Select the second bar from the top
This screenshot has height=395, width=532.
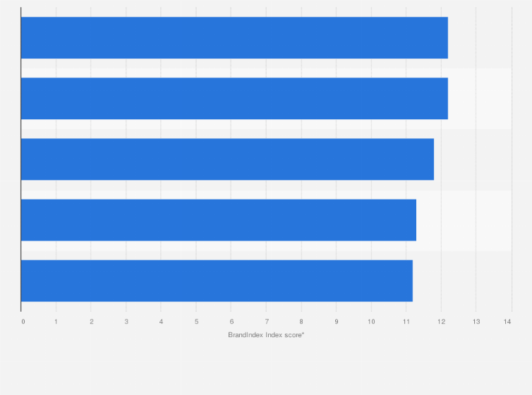(x=234, y=98)
